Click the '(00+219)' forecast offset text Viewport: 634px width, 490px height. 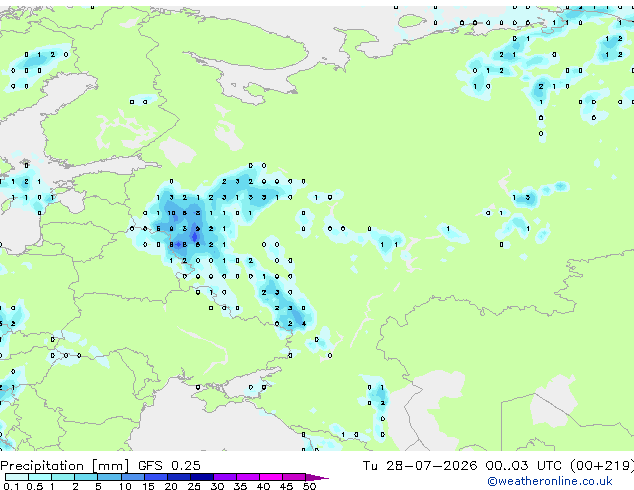(x=602, y=466)
